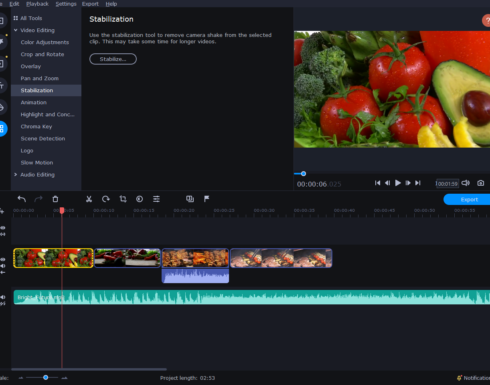Screen dimensions: 490x385
Task: Click the blue Export button
Action: pos(467,199)
